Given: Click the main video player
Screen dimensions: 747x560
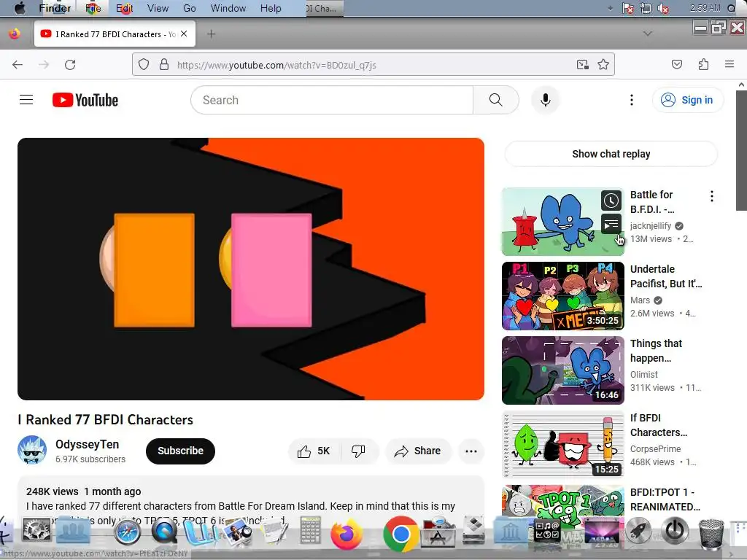Looking at the screenshot, I should (251, 269).
